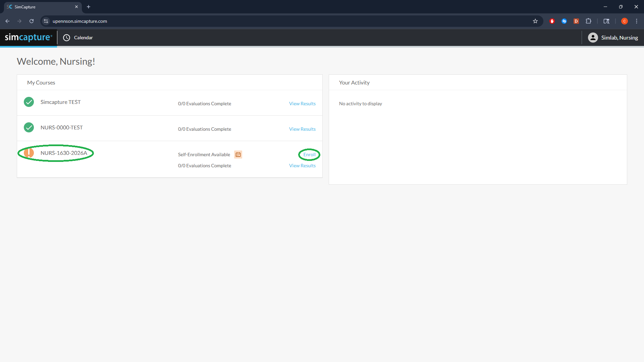Open the Calendar clock icon
Viewport: 644px width, 362px height.
pos(67,38)
